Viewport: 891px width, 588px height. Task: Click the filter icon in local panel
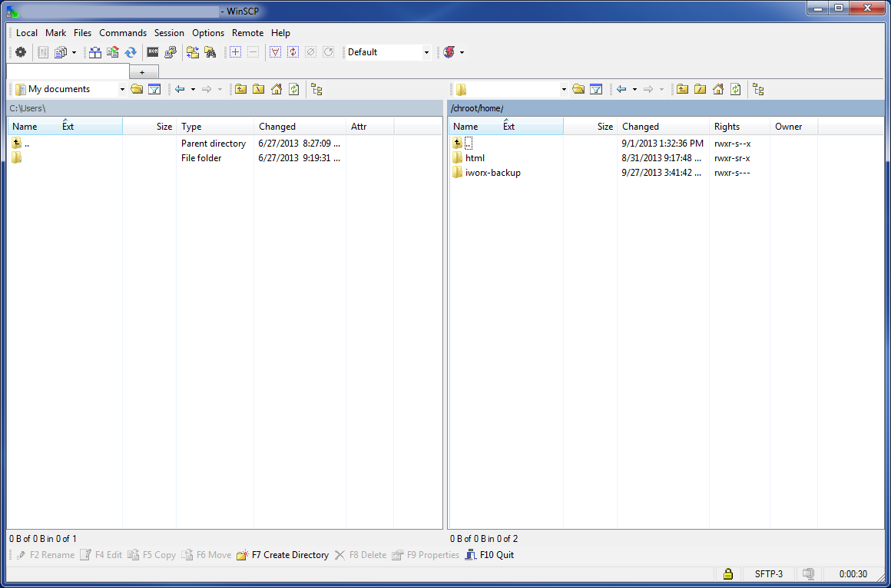click(154, 89)
